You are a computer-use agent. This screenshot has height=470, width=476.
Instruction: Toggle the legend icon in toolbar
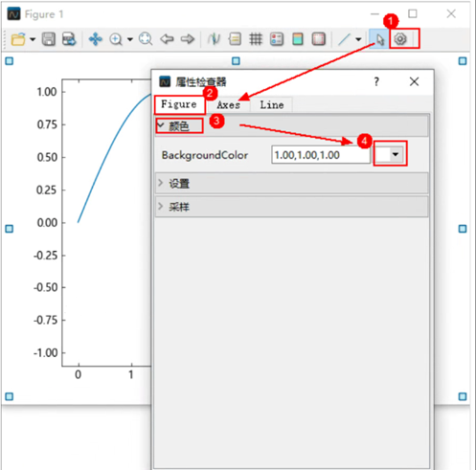tap(277, 39)
